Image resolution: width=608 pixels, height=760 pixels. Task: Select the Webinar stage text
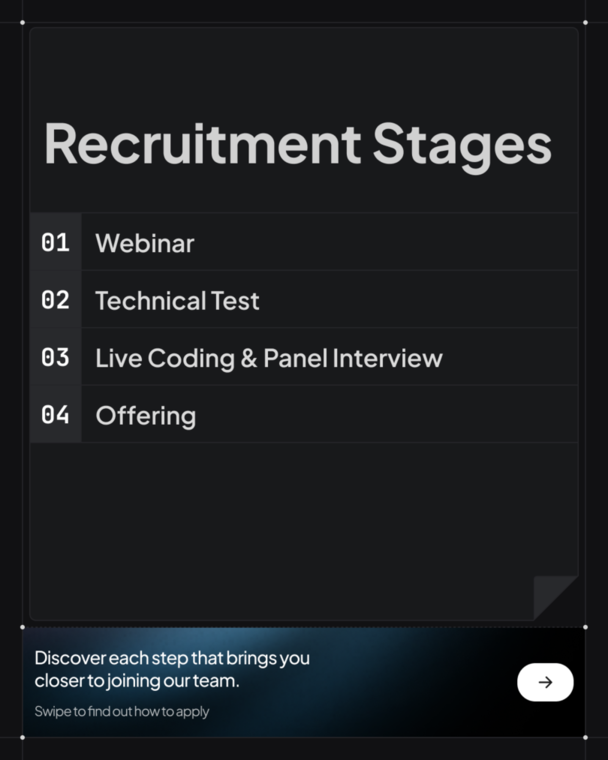click(x=144, y=243)
